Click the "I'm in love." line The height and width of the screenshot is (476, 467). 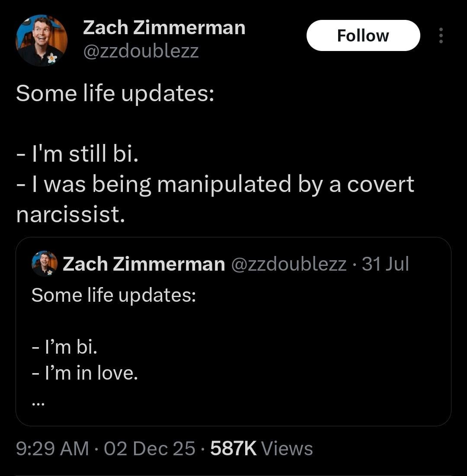[x=85, y=373]
